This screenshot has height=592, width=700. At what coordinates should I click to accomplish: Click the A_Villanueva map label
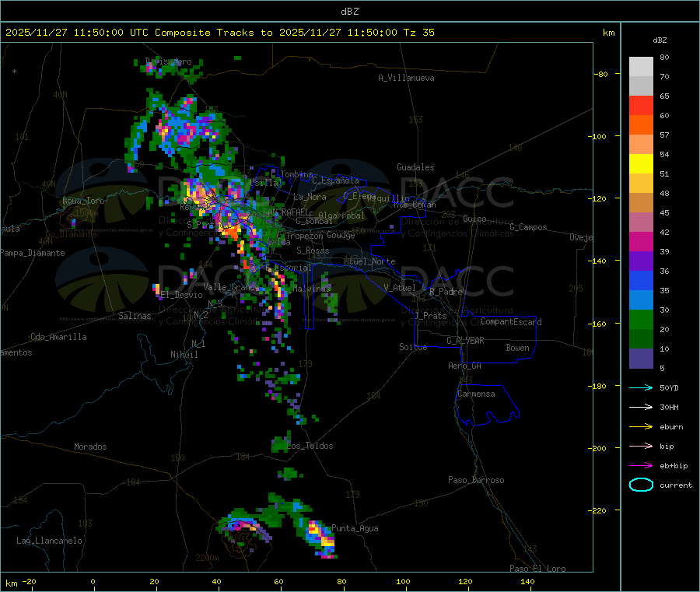[406, 78]
